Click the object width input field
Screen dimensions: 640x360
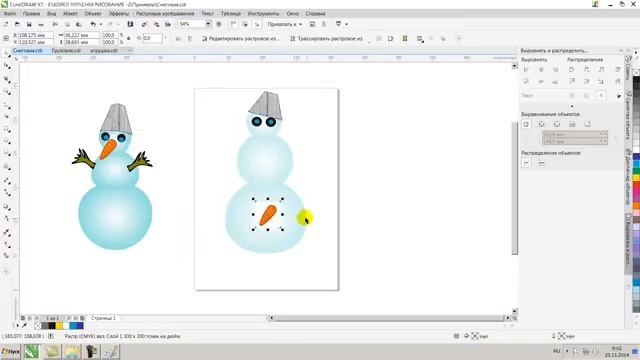[x=82, y=36]
